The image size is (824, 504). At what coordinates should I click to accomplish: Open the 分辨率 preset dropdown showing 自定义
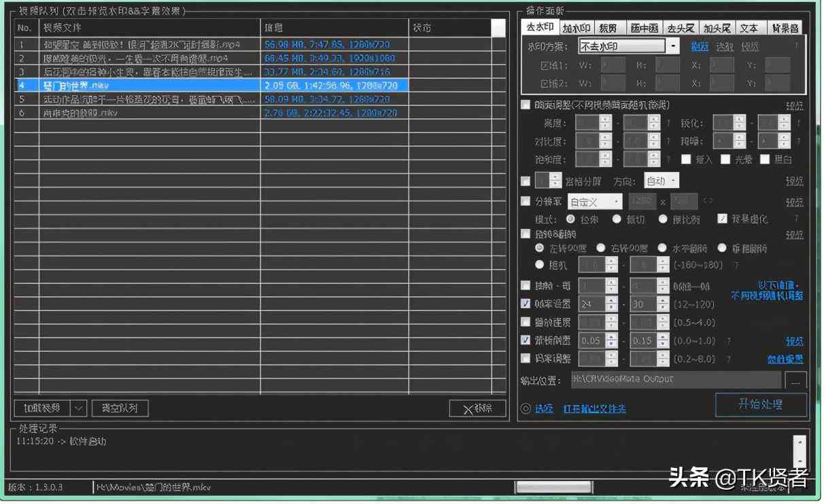click(595, 202)
